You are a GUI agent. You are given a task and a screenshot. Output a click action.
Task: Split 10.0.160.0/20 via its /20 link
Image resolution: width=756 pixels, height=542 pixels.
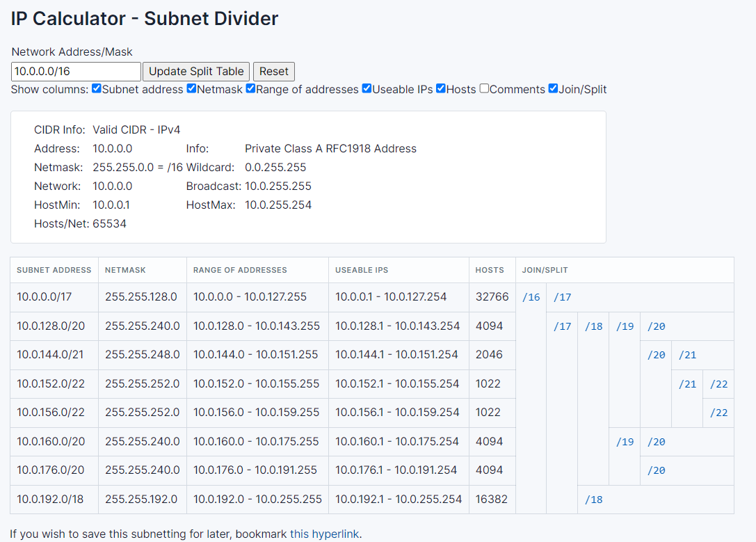click(656, 443)
